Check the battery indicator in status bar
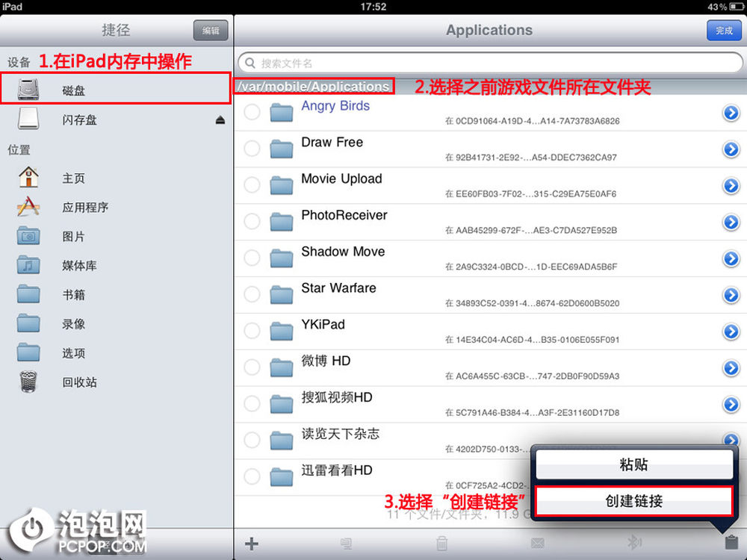The height and width of the screenshot is (560, 747). pyautogui.click(x=736, y=7)
